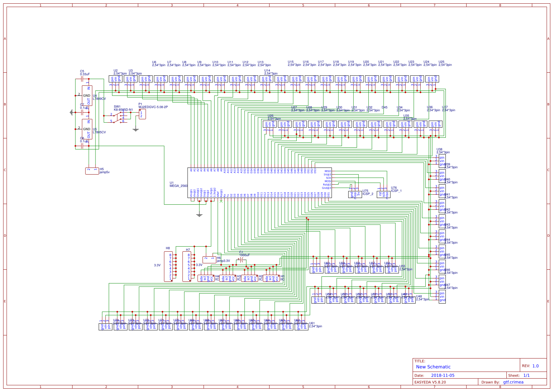Select the L7805CV voltage regulator U5
This screenshot has width=554, height=392.
[x=86, y=129]
